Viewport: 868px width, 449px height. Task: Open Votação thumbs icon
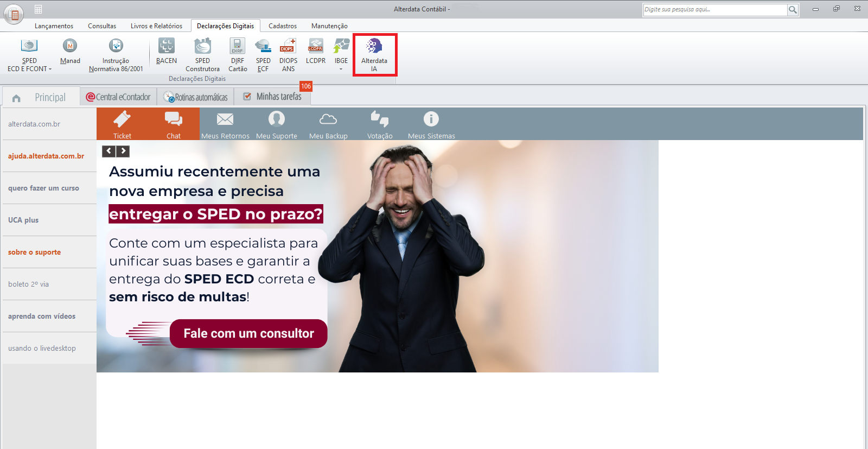(x=380, y=124)
